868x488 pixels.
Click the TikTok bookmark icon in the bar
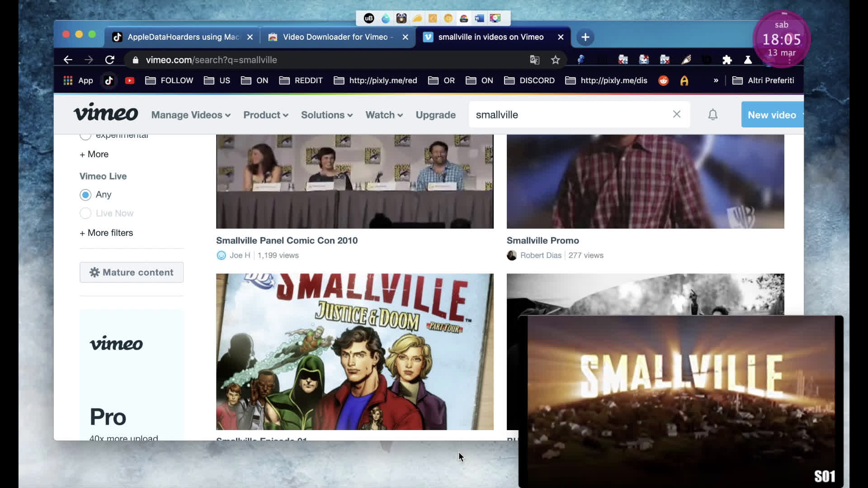pyautogui.click(x=108, y=80)
